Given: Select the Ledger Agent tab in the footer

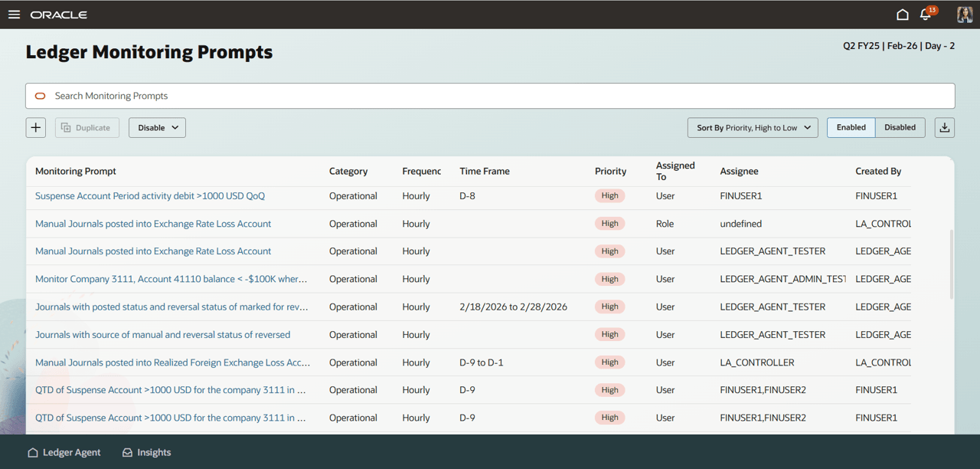Looking at the screenshot, I should pyautogui.click(x=64, y=452).
